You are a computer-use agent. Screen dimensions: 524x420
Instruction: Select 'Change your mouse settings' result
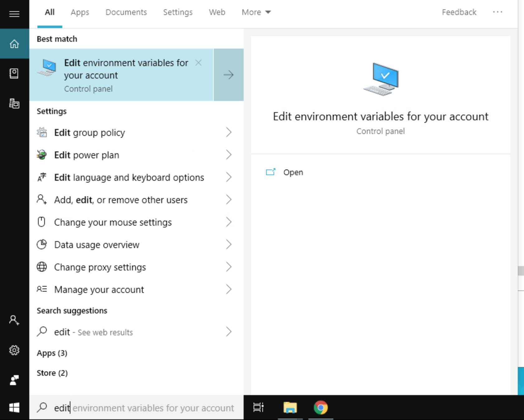(136, 222)
